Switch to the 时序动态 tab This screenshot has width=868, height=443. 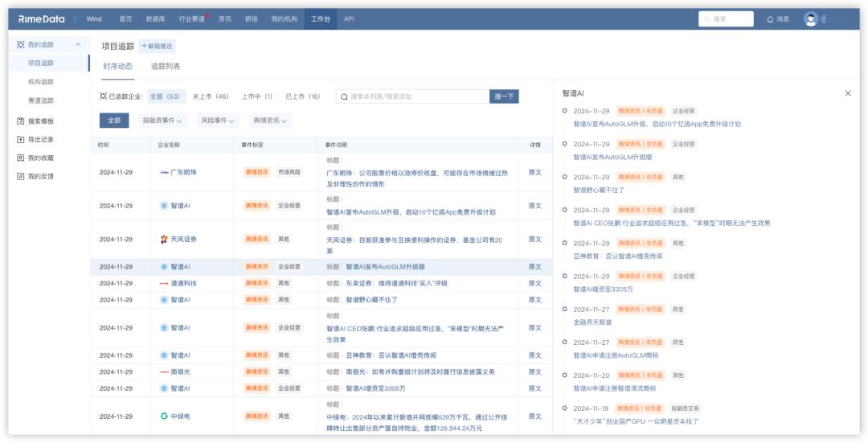pyautogui.click(x=118, y=67)
